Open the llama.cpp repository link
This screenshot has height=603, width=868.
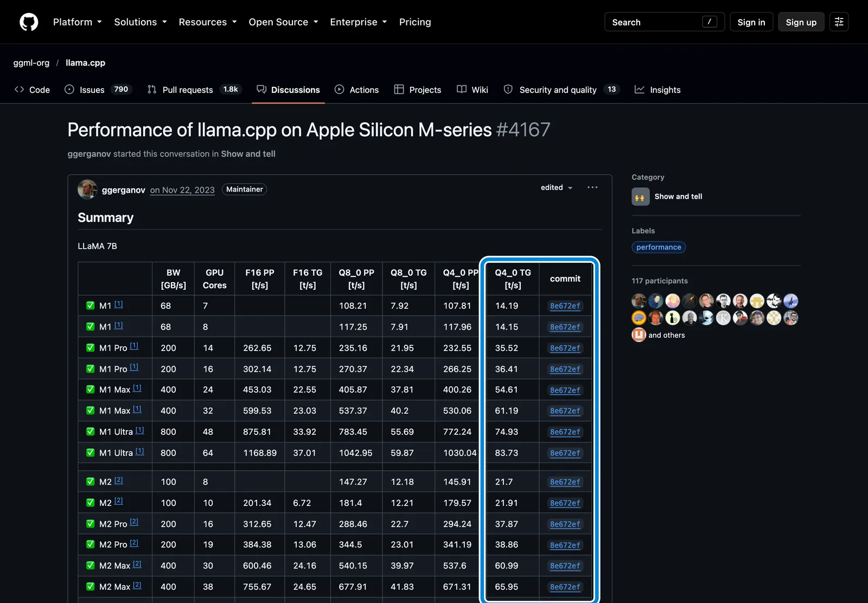click(85, 63)
